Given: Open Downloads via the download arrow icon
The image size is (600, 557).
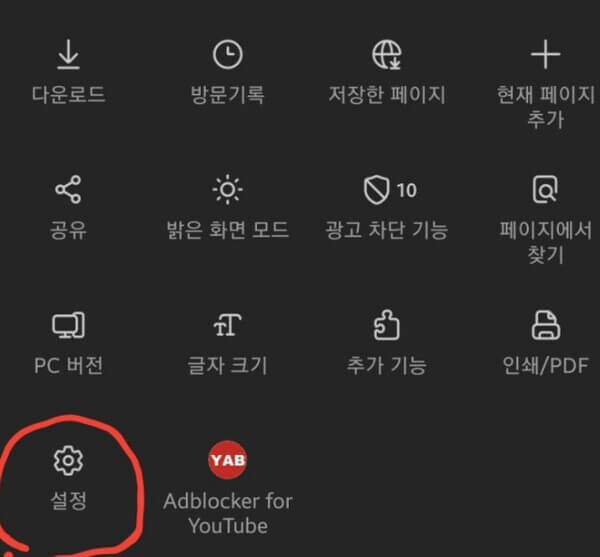Looking at the screenshot, I should [68, 54].
